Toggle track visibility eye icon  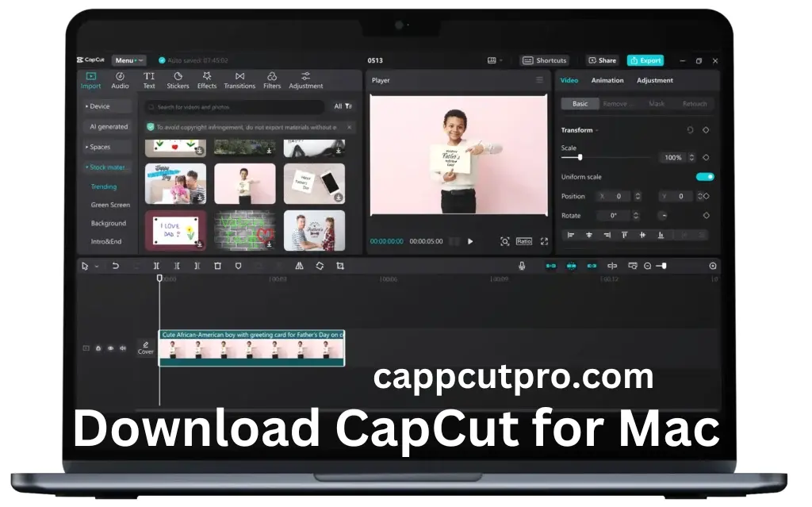pyautogui.click(x=110, y=348)
